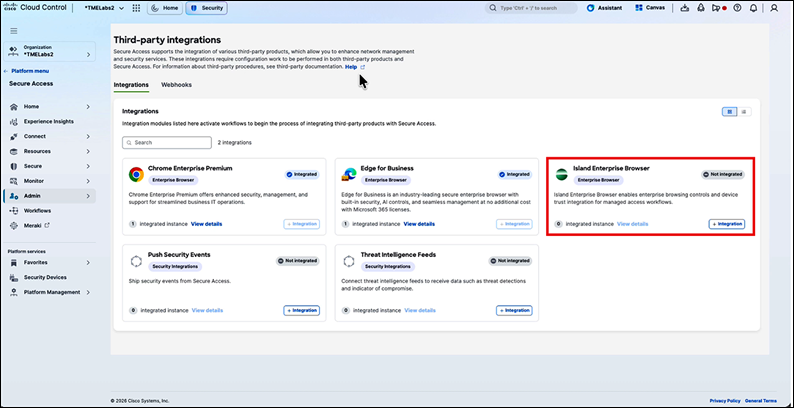Add integration for Push Security Events

[301, 310]
